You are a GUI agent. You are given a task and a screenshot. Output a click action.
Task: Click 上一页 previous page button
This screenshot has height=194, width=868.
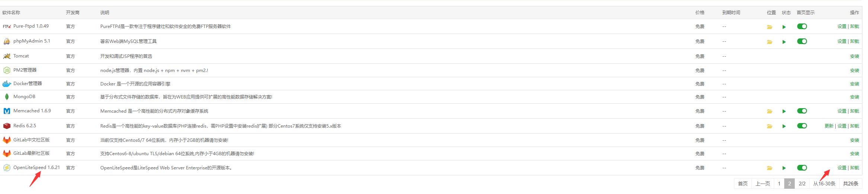763,184
